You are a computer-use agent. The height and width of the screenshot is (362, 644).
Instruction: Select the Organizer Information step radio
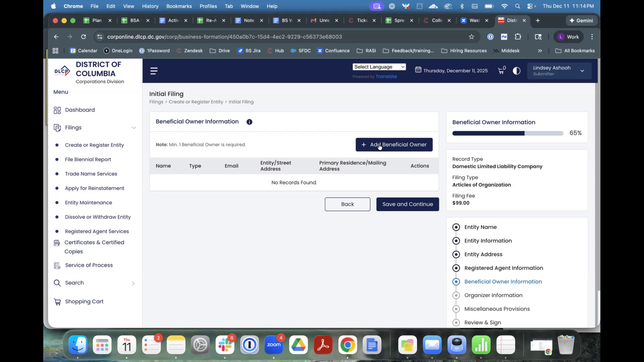pos(456,295)
